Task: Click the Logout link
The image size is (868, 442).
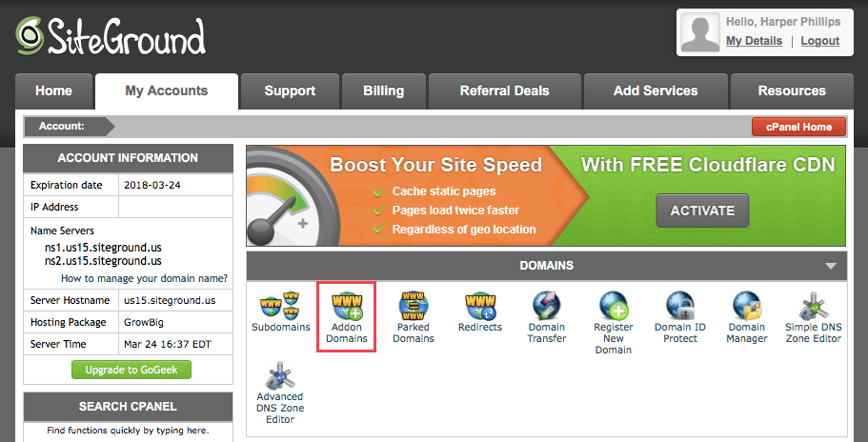Action: [x=819, y=41]
